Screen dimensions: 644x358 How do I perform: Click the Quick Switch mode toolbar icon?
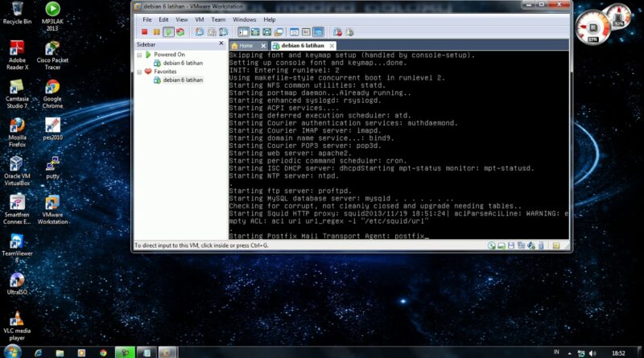click(x=267, y=32)
